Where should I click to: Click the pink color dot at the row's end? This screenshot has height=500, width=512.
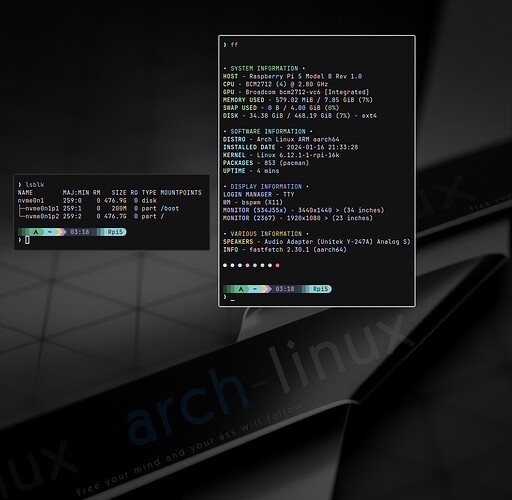click(x=278, y=265)
